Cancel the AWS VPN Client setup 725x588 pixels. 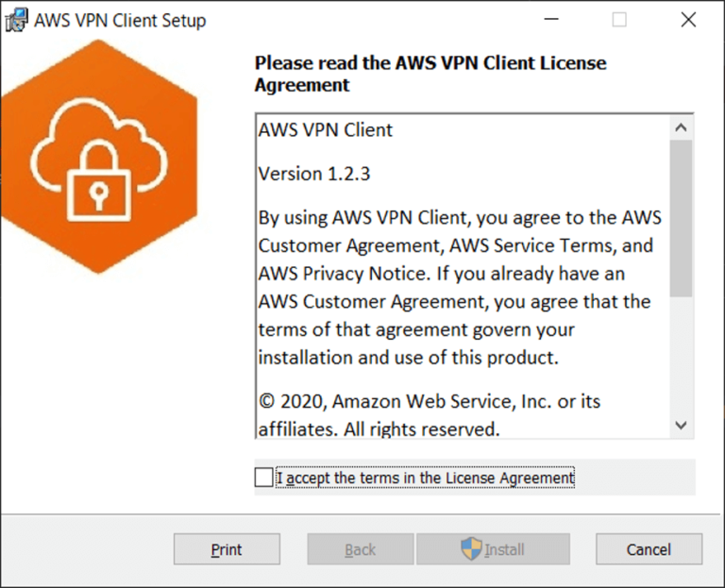point(649,549)
